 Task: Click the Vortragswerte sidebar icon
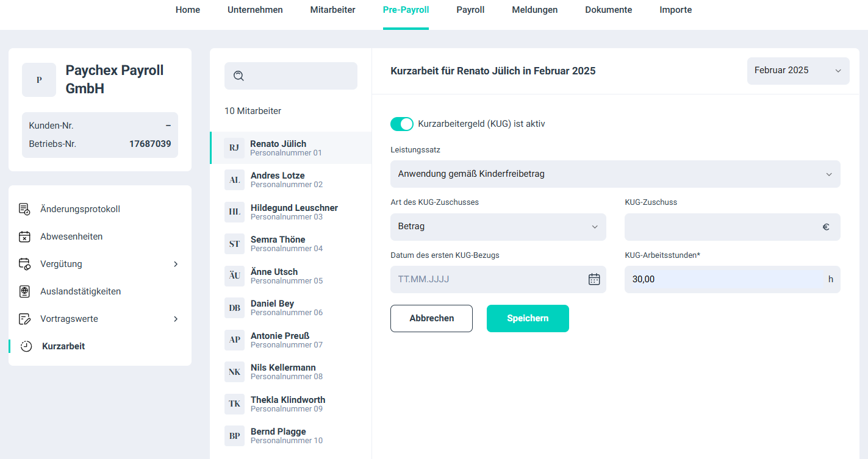coord(24,319)
